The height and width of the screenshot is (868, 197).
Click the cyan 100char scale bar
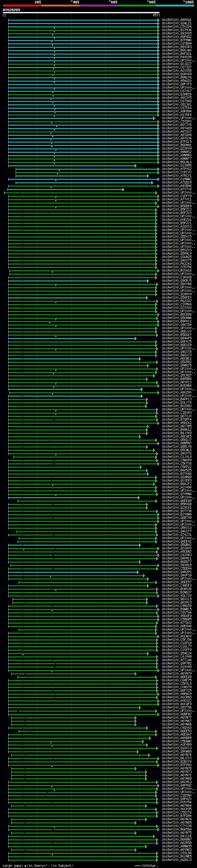137,866
